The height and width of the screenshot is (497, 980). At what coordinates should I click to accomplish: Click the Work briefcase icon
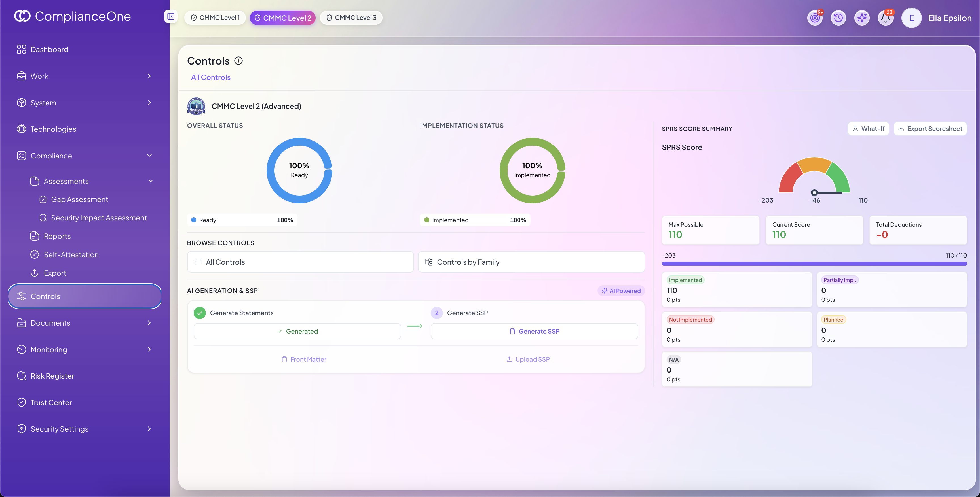tap(21, 76)
